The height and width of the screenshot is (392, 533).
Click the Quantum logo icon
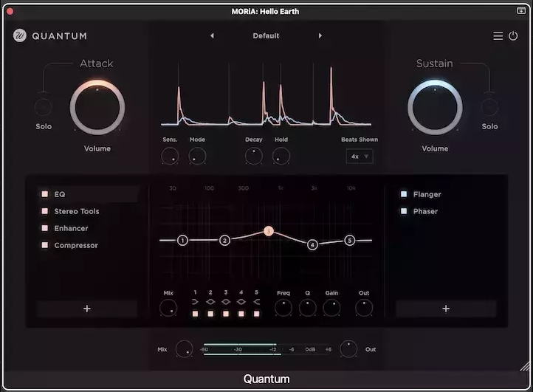pos(20,35)
